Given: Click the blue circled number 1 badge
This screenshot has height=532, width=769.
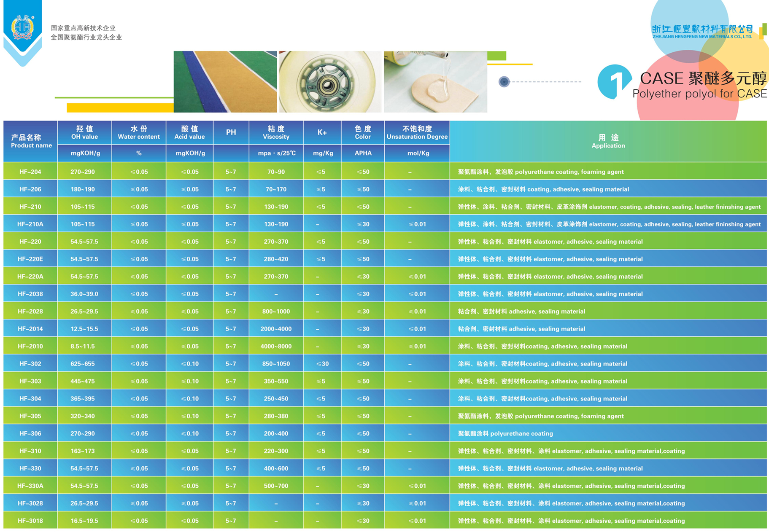Looking at the screenshot, I should tap(614, 81).
